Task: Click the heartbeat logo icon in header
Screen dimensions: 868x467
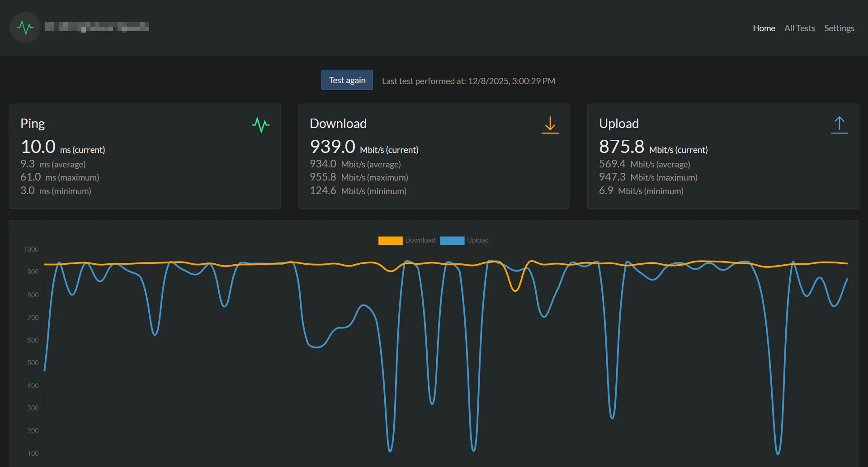Action: click(25, 28)
